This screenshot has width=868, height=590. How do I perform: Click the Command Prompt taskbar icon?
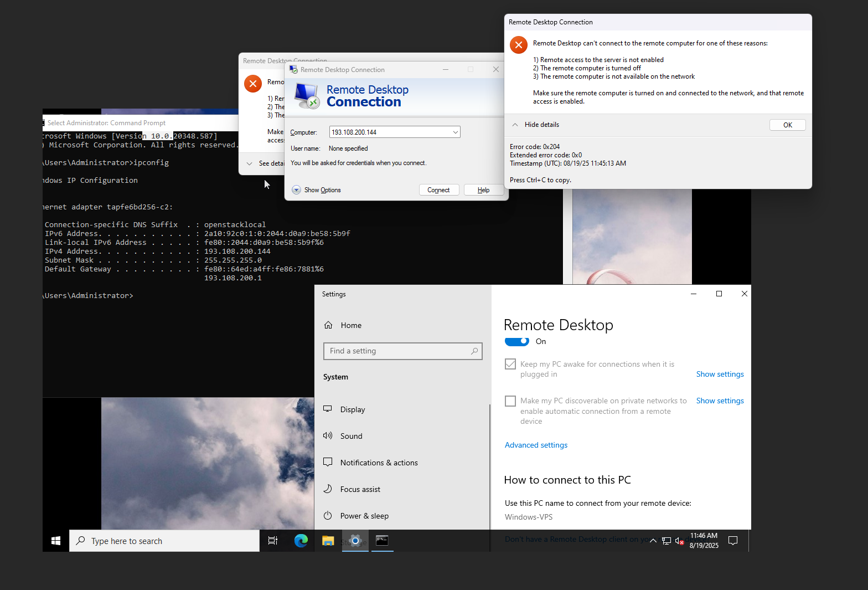point(382,541)
